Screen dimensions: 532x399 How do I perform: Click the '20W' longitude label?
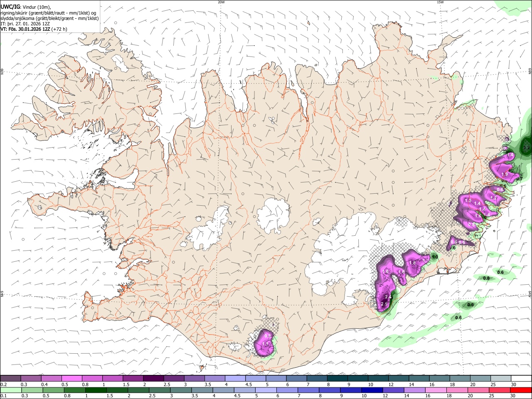point(221,2)
